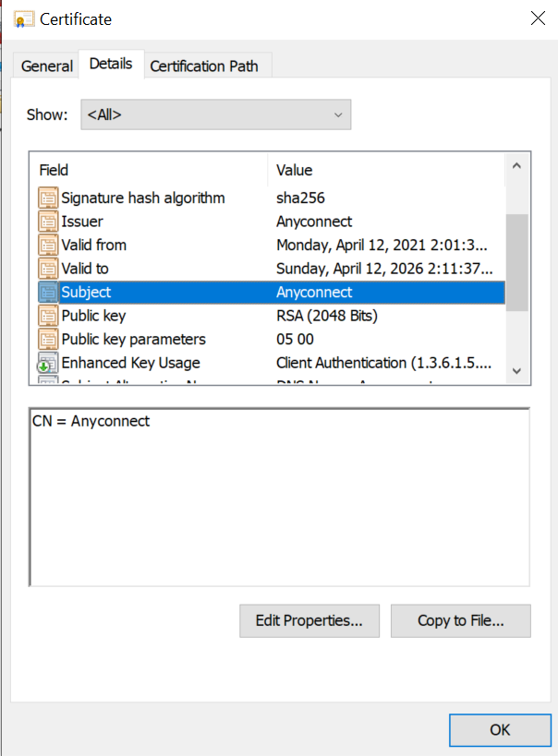Select the Signature hash algorithm row
558x756 pixels.
(x=272, y=198)
